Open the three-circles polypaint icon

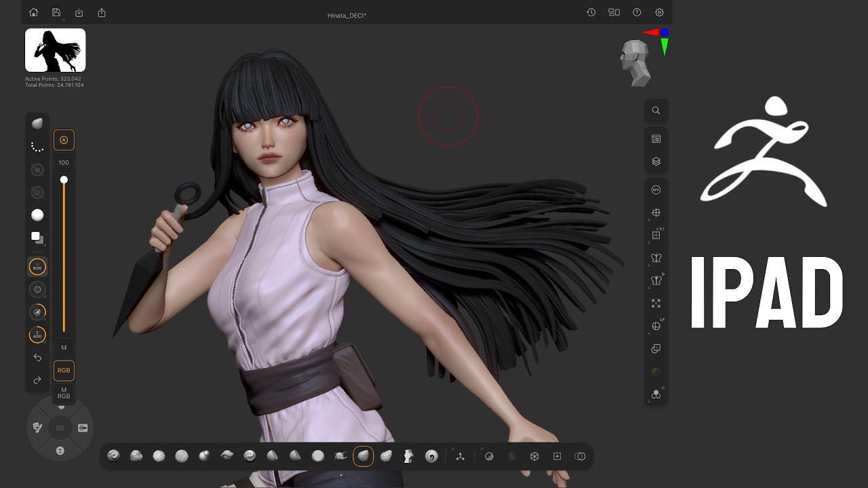coord(656,394)
